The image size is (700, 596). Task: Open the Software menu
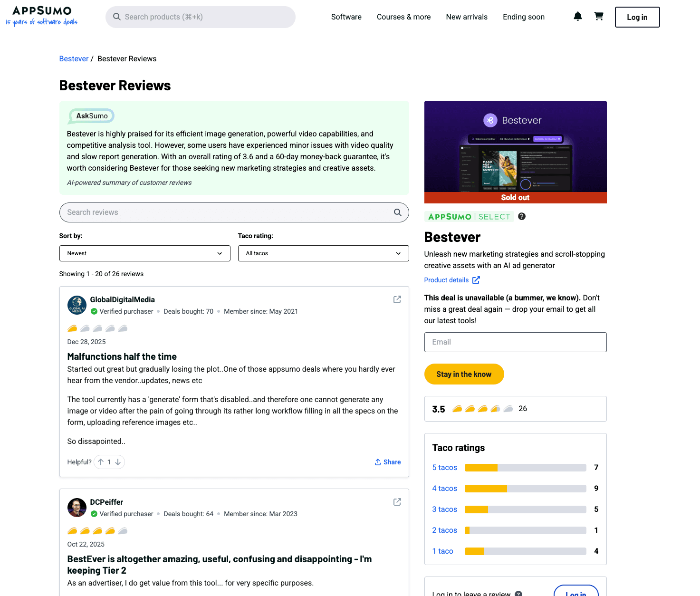pyautogui.click(x=346, y=17)
